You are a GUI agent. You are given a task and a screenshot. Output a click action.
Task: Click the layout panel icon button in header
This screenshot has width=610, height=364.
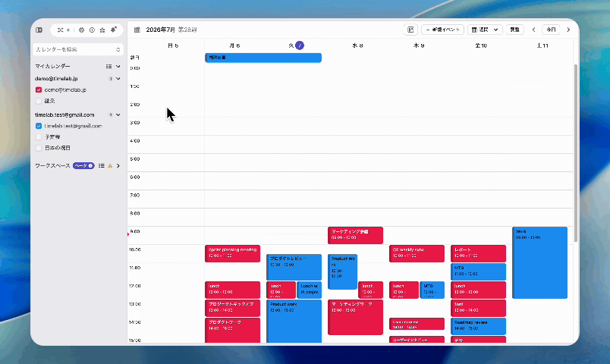(x=410, y=30)
